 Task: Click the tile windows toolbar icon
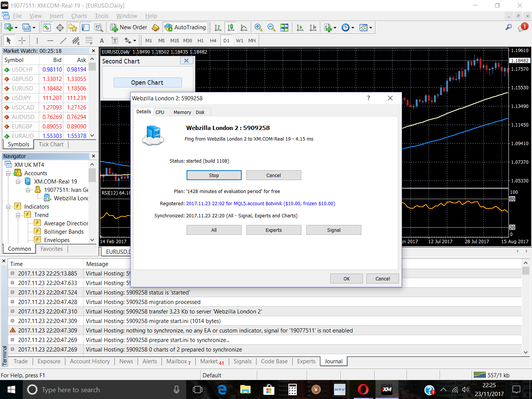point(284,27)
